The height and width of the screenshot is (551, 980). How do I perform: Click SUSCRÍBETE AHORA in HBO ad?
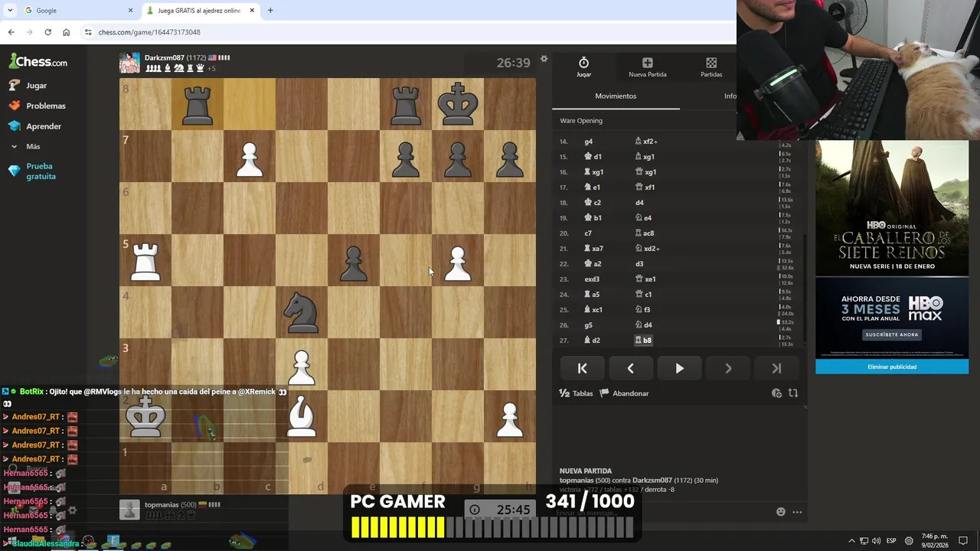pos(892,334)
